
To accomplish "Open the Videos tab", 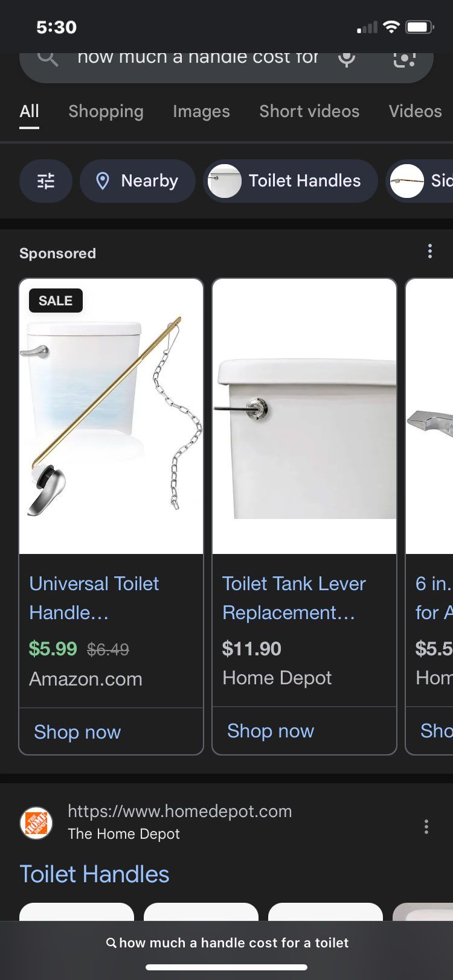I will (416, 112).
